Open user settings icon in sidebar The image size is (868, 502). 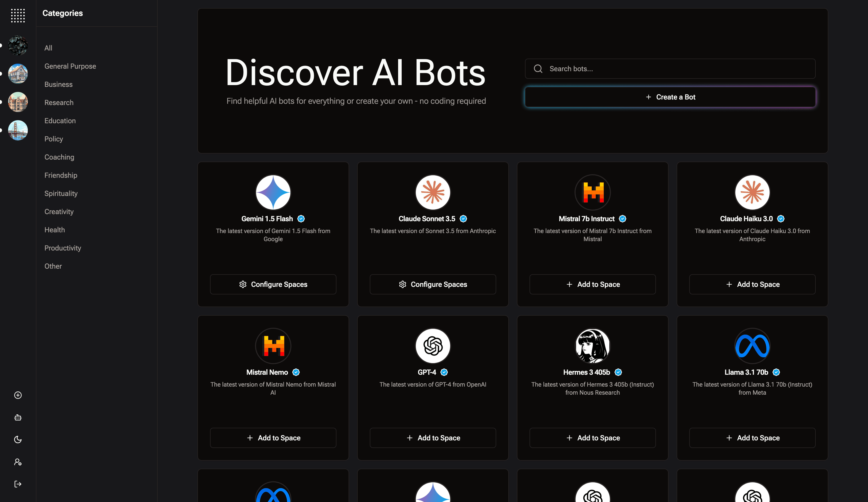(18, 462)
